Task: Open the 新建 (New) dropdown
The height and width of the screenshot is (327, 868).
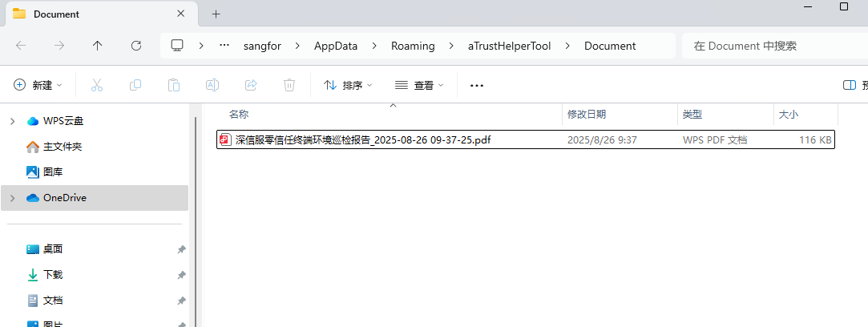Action: [x=38, y=85]
